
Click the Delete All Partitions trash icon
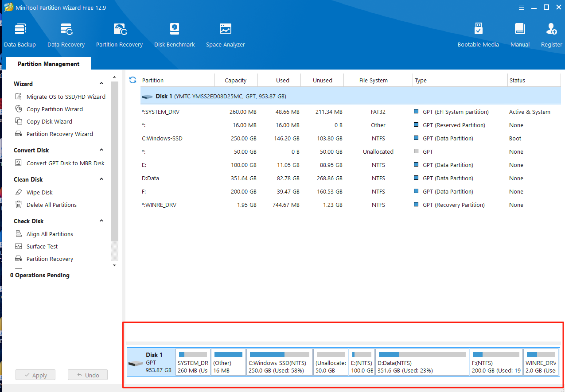(x=19, y=205)
